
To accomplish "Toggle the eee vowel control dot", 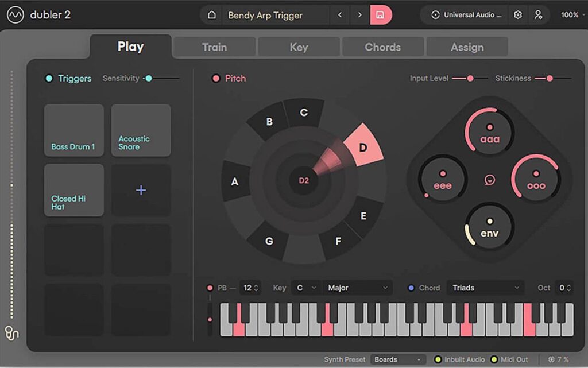I will (443, 173).
